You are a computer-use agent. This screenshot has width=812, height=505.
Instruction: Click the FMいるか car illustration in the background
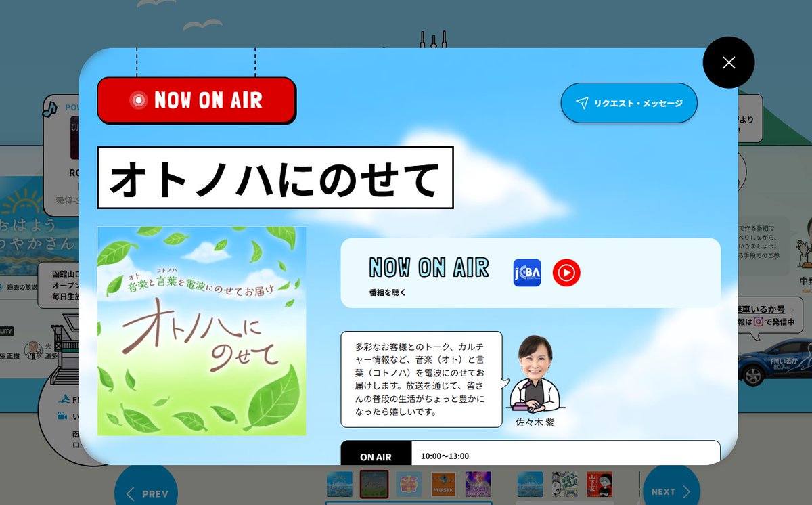775,362
